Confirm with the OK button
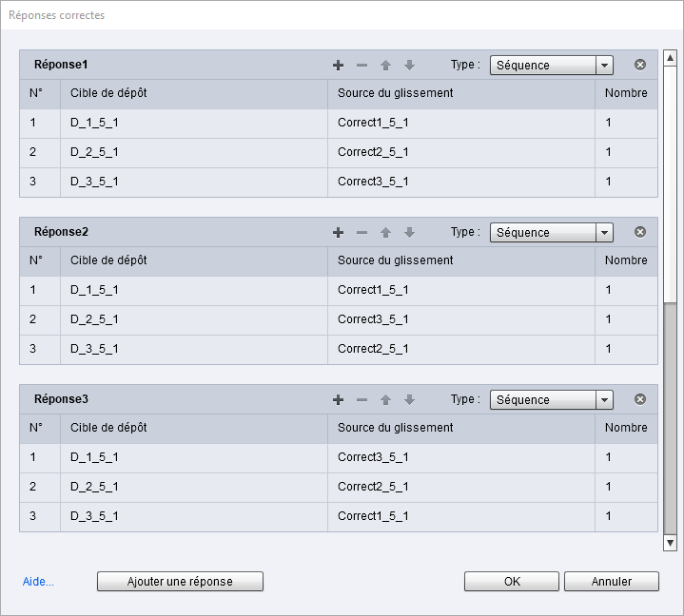 click(512, 581)
